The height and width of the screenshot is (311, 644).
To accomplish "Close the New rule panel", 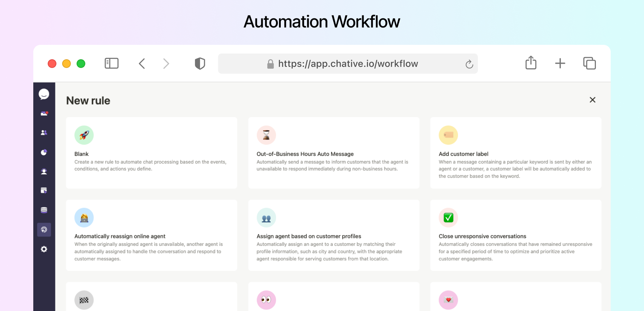I will (592, 100).
